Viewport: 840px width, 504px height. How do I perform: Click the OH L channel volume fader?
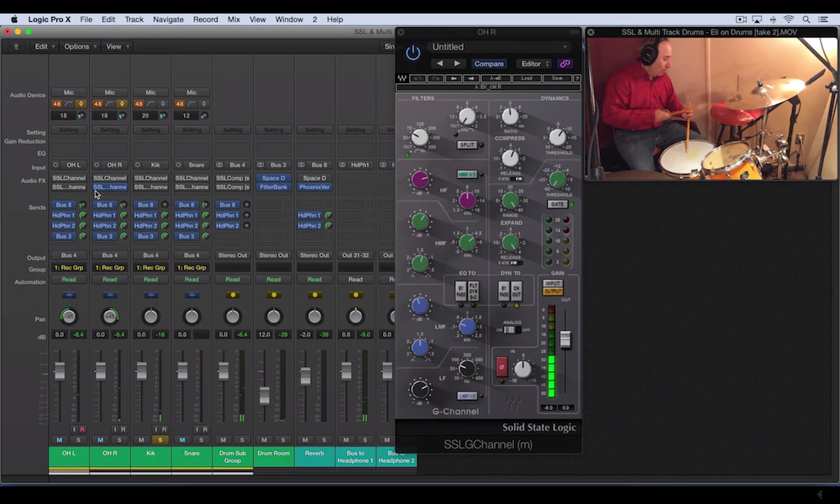pyautogui.click(x=60, y=370)
